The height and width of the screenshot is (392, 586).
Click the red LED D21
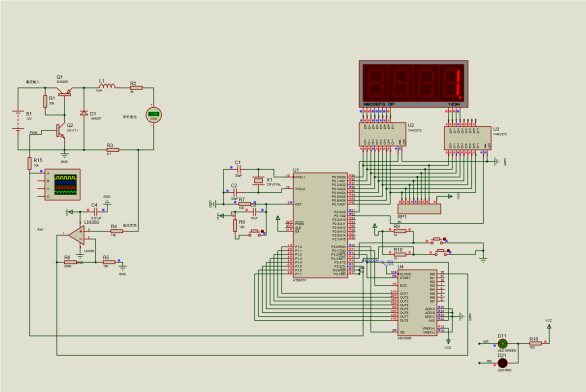tap(503, 363)
